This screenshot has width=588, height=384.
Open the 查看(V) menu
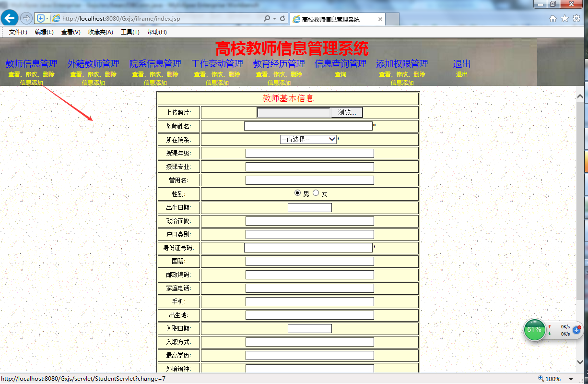click(71, 32)
